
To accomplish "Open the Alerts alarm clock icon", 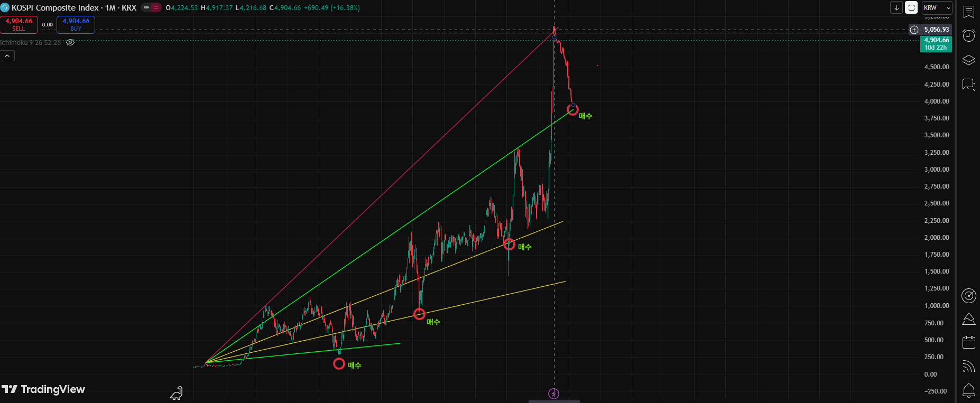I will [968, 35].
